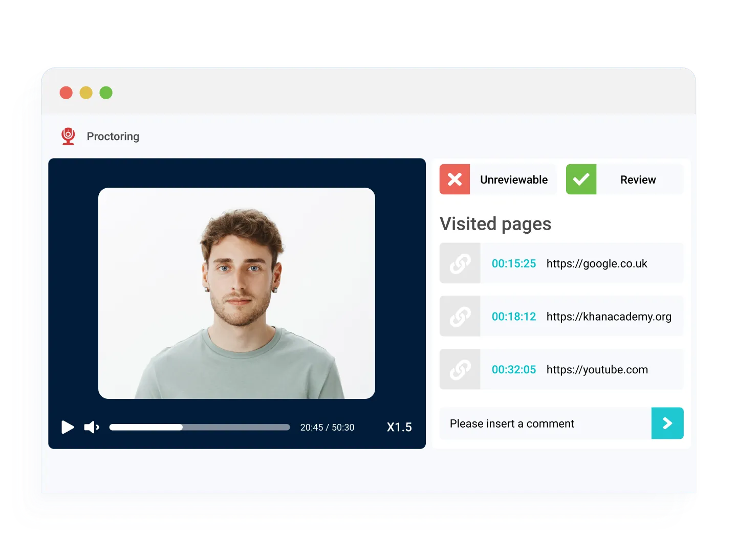Click the timestamp 00:32:05

pyautogui.click(x=513, y=369)
